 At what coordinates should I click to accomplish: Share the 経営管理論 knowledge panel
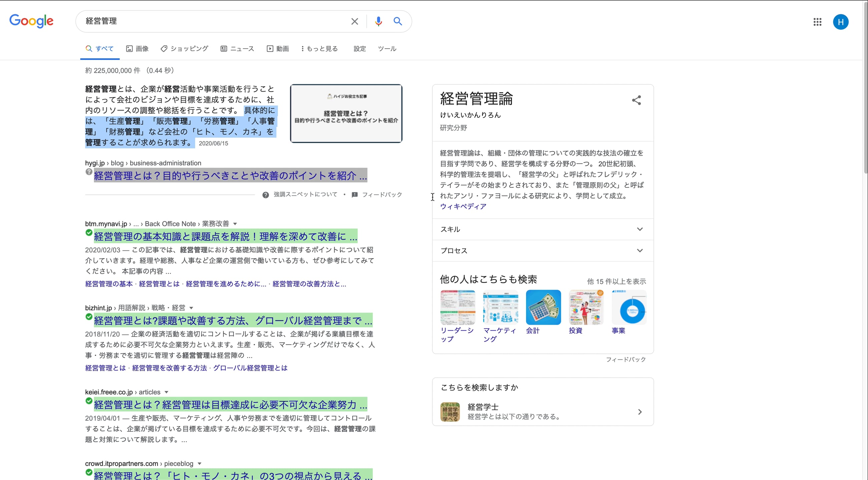pos(636,100)
